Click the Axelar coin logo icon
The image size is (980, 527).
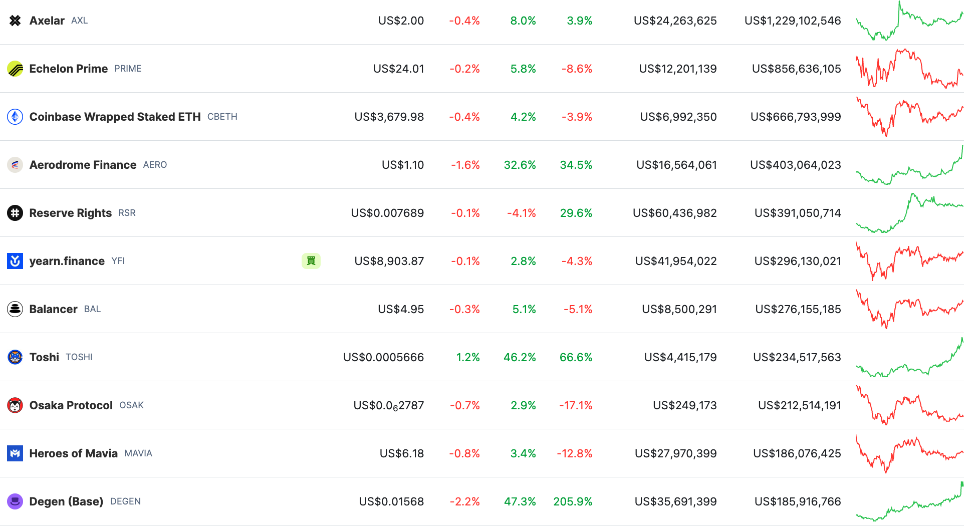pyautogui.click(x=15, y=21)
